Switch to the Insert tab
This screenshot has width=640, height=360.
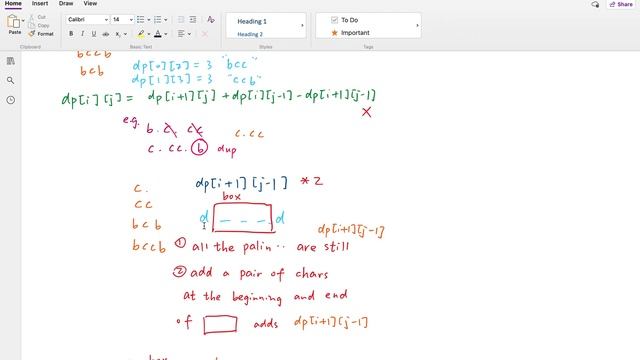pos(40,3)
